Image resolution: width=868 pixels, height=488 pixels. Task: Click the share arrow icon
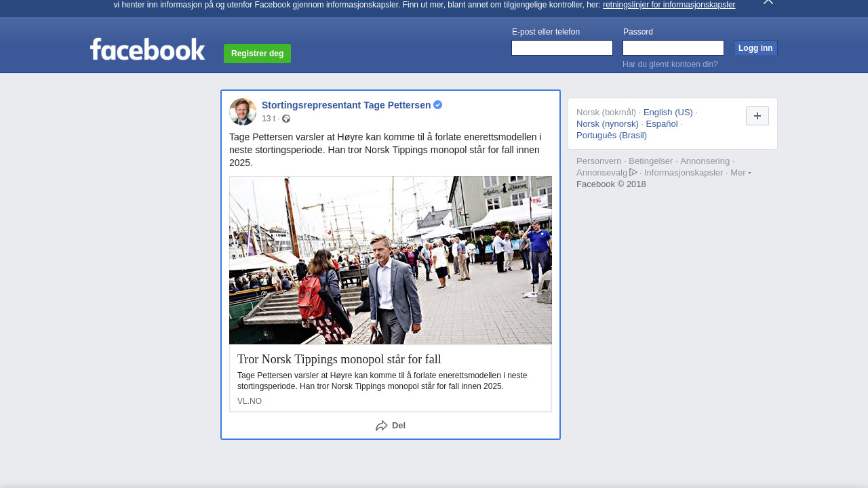[x=382, y=426]
